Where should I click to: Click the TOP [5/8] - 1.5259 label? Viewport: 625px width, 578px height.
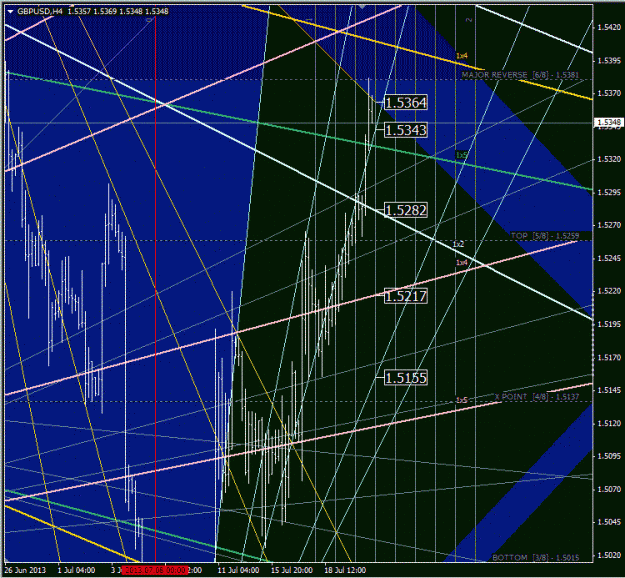click(x=545, y=236)
